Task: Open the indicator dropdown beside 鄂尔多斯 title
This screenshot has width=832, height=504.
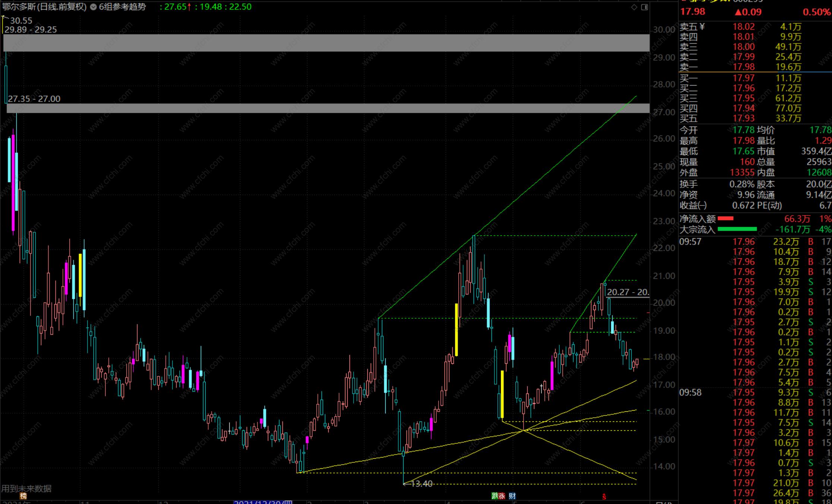Action: tap(93, 7)
